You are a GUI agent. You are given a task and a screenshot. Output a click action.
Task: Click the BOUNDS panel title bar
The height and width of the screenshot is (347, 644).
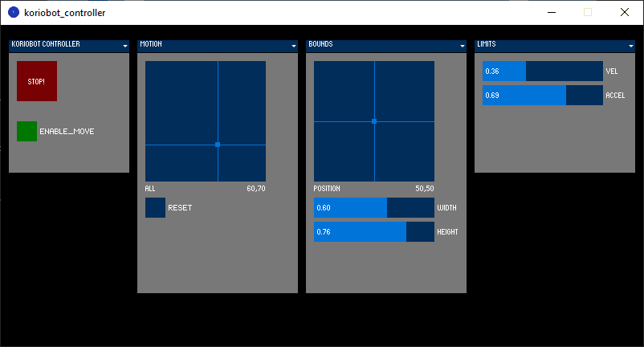tap(386, 46)
